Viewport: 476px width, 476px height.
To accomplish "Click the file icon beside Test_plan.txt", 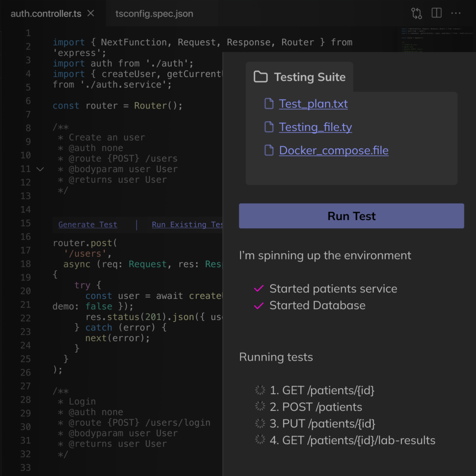I will click(x=269, y=104).
